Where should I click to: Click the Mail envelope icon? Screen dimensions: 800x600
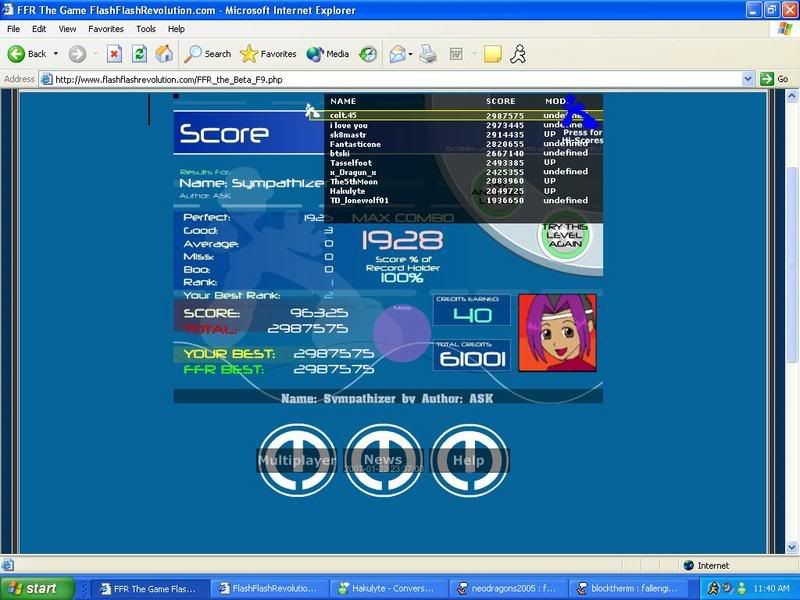click(x=397, y=54)
